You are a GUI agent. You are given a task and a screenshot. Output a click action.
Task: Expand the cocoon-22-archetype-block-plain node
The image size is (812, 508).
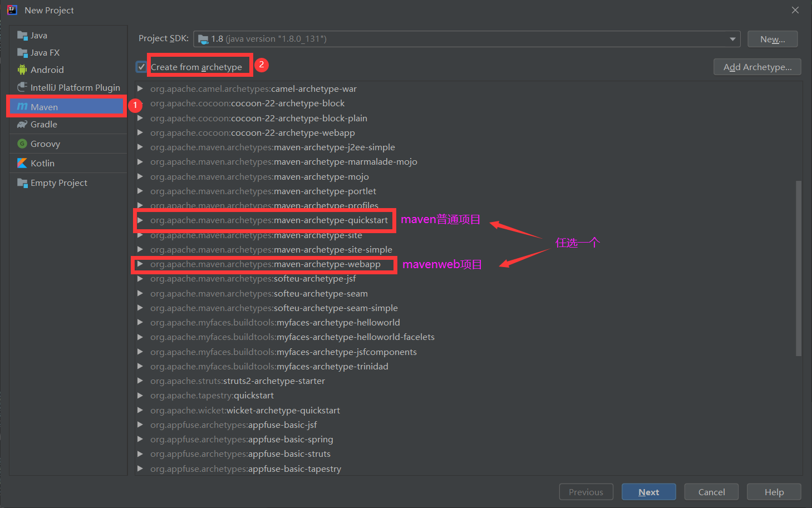(140, 119)
